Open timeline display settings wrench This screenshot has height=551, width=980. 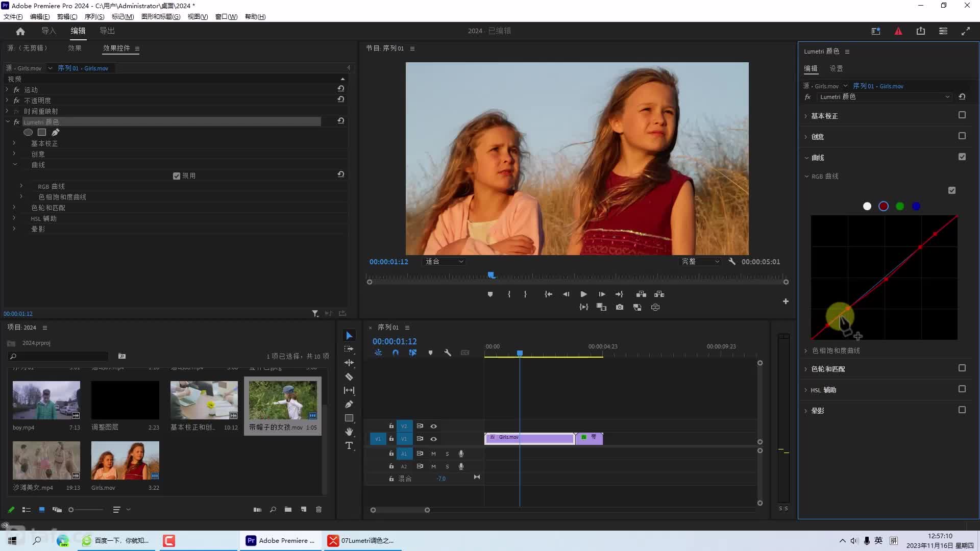[448, 353]
